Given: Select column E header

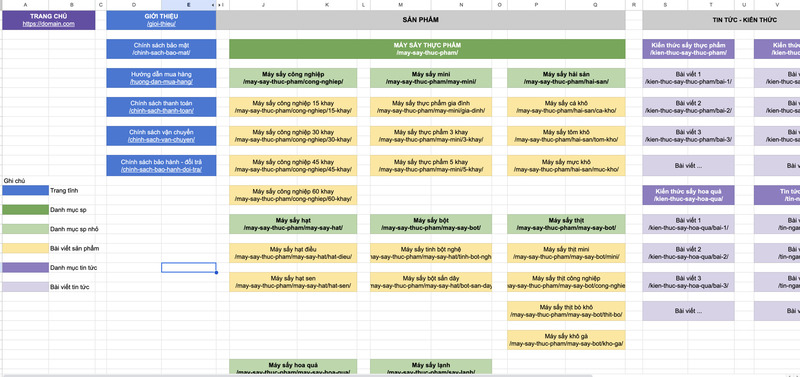Looking at the screenshot, I should pyautogui.click(x=189, y=5).
